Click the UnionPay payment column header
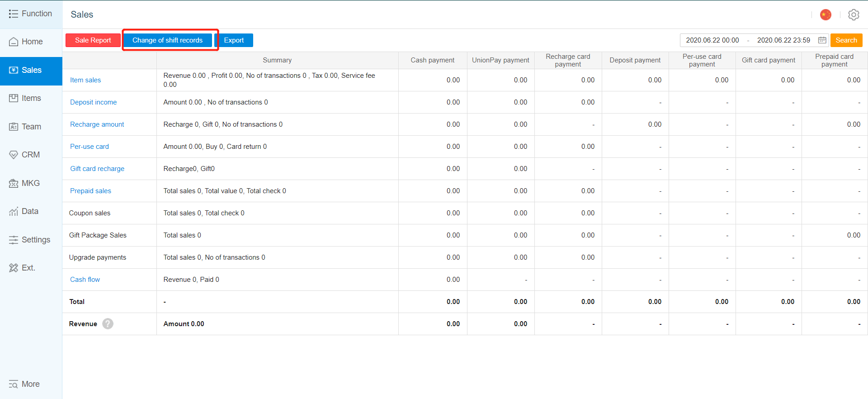Viewport: 868px width, 399px height. (500, 60)
